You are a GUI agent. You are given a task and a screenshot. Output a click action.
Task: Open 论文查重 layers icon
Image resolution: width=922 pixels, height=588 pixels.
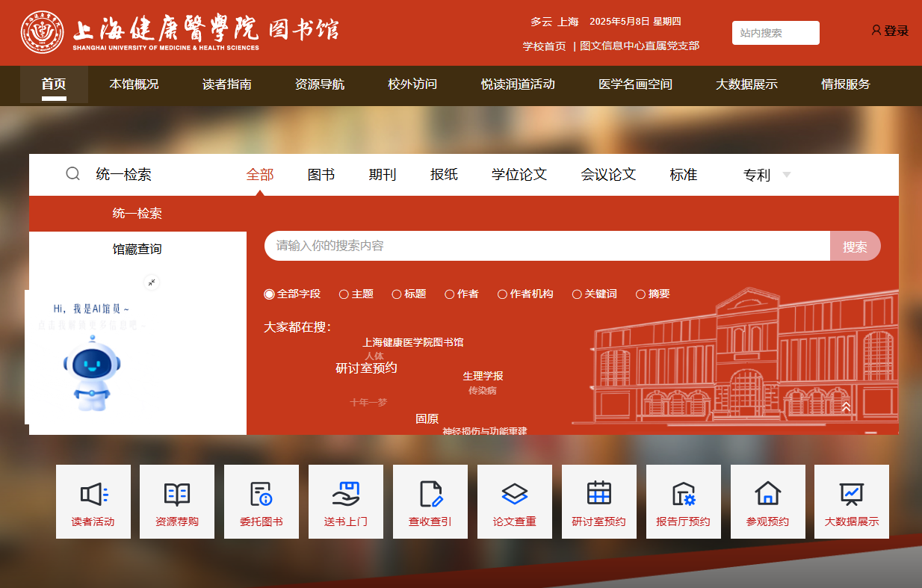(x=515, y=494)
